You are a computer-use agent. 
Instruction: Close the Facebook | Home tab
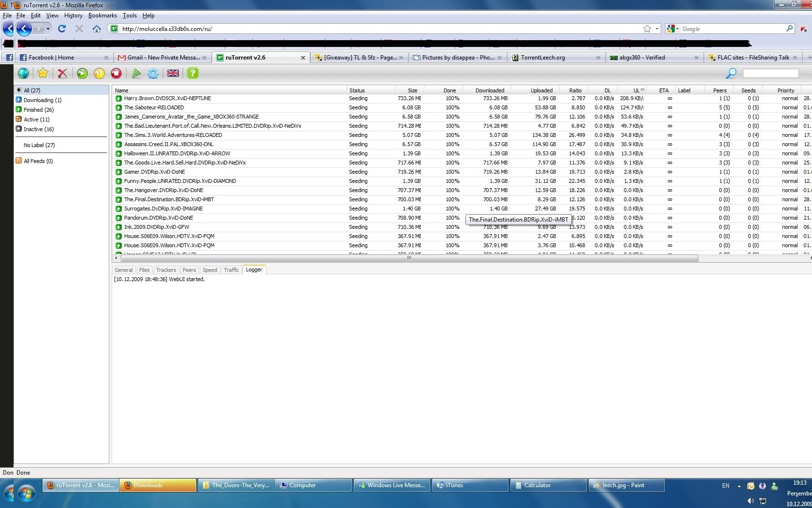[x=106, y=58]
